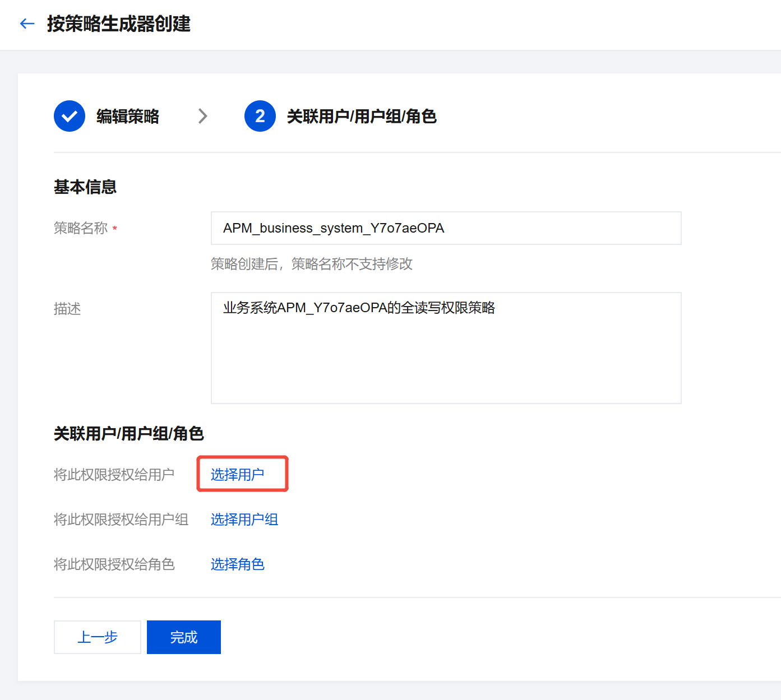Go back with the 上一步 button

(x=98, y=637)
